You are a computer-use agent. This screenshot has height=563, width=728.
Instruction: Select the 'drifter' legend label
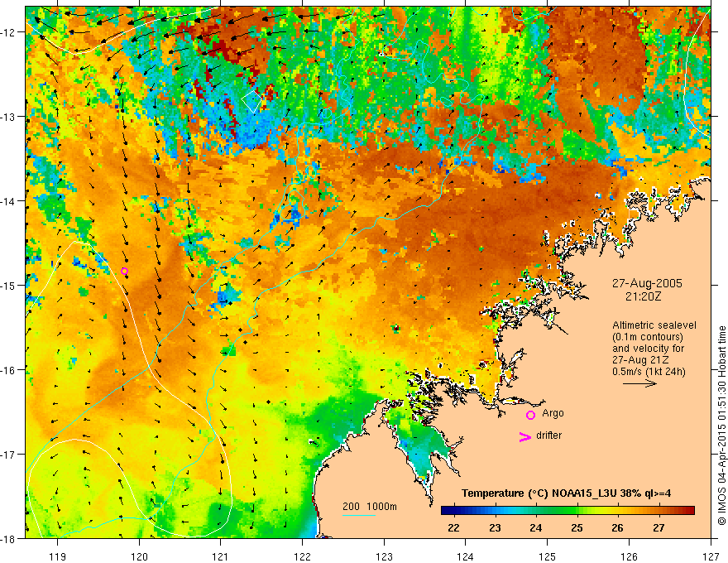548,435
